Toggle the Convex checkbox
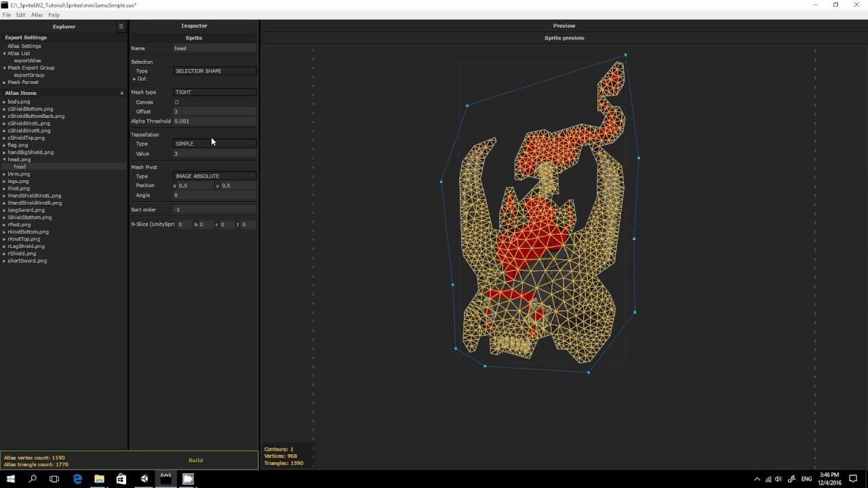 point(175,102)
